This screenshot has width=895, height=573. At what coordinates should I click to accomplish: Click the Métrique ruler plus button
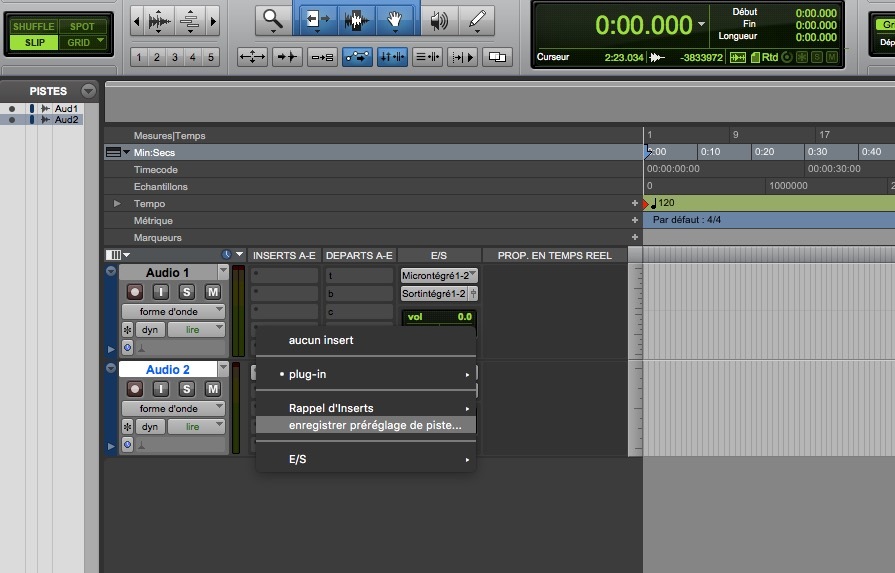click(x=635, y=220)
